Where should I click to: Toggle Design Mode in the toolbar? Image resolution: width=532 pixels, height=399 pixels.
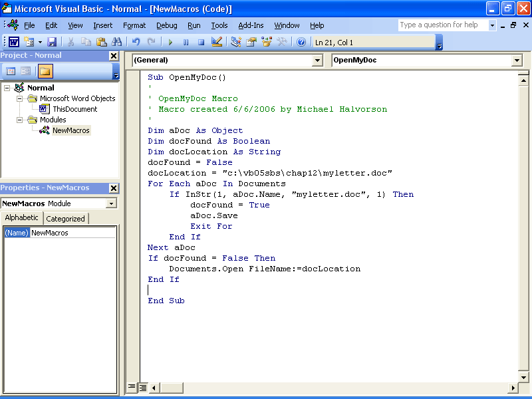(217, 42)
